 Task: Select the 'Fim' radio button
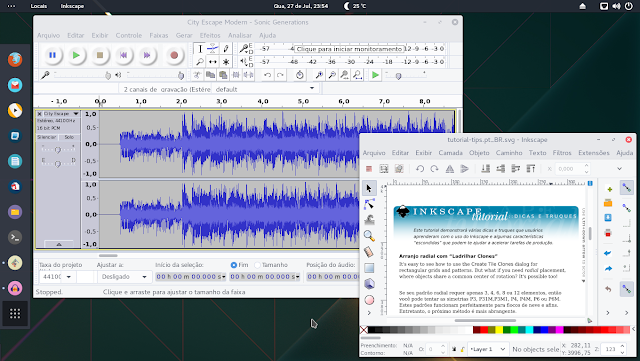(x=234, y=265)
